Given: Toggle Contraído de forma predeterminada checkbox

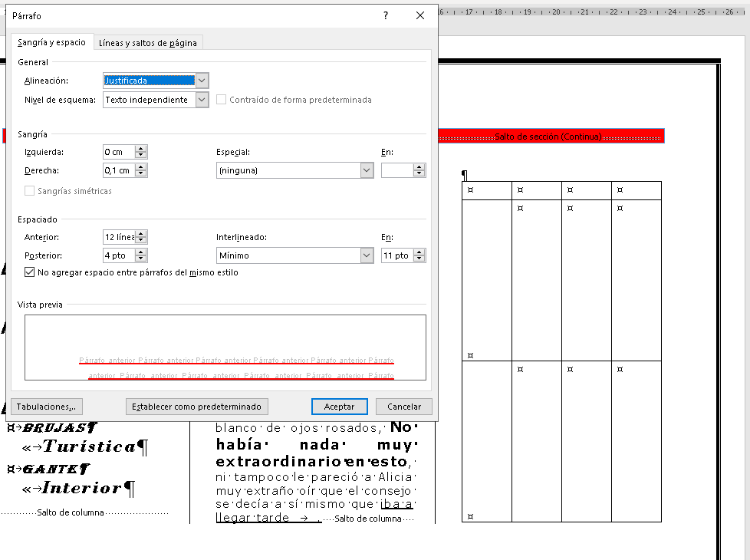Looking at the screenshot, I should pos(221,100).
